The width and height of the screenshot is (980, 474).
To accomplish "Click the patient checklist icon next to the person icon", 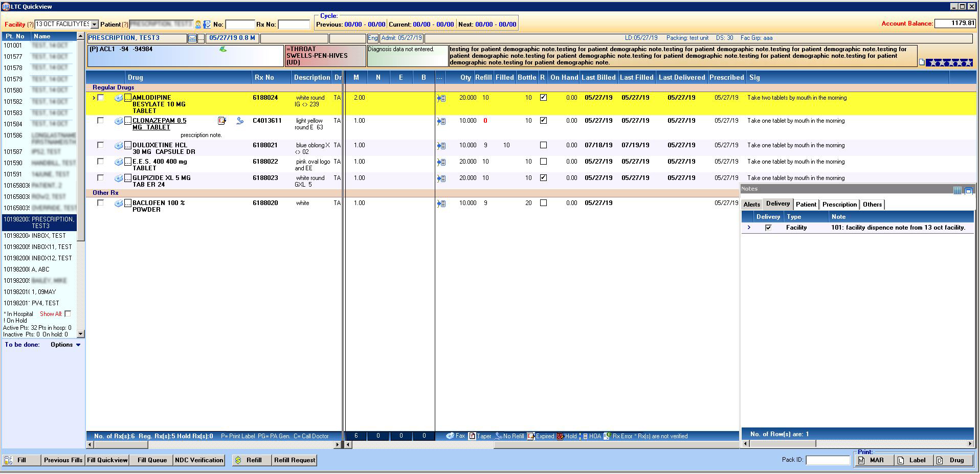I will coord(207,24).
